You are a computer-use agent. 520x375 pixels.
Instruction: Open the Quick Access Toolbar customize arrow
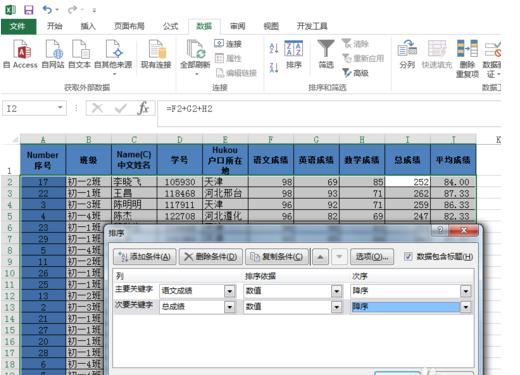94,10
